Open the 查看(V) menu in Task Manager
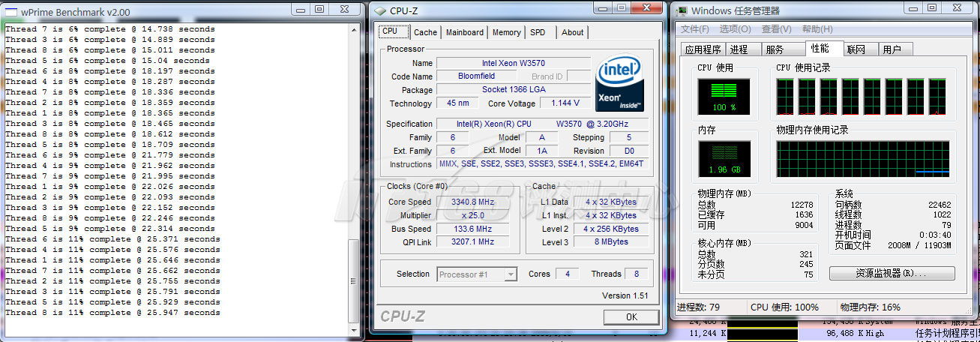This screenshot has width=980, height=342. (776, 29)
